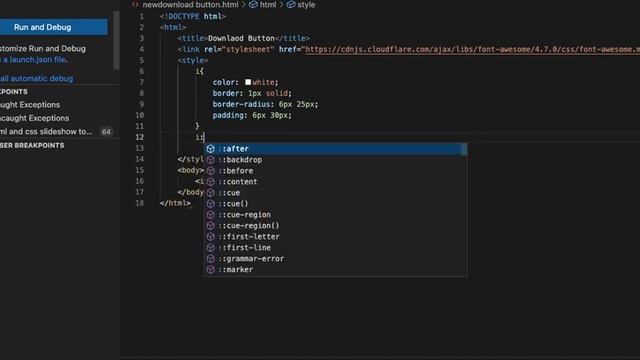The width and height of the screenshot is (640, 360).
Task: Select '::first-letter' suggestion
Action: coord(336,237)
